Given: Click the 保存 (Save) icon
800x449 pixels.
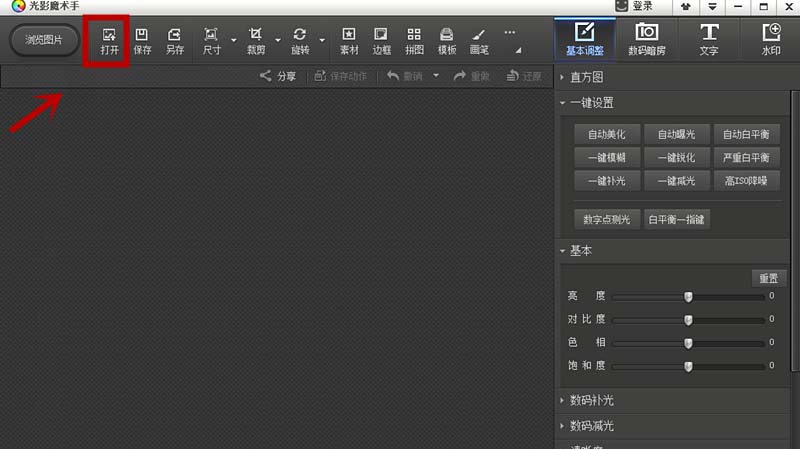Looking at the screenshot, I should click(142, 35).
